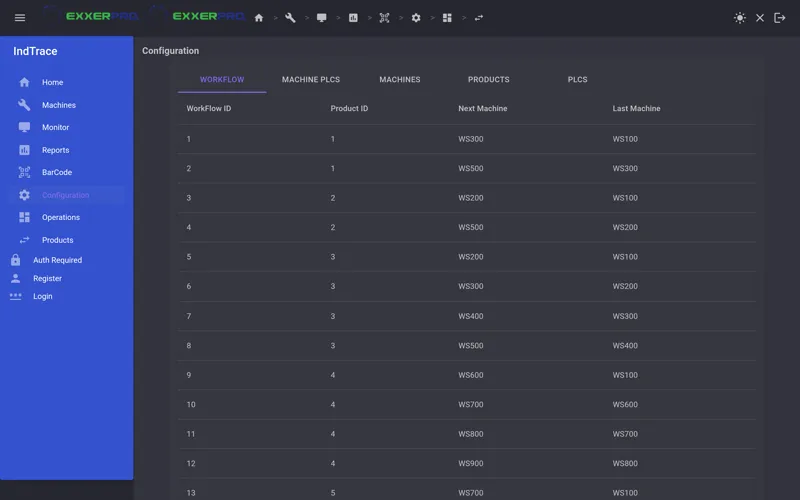
Task: Go to Home in the sidebar
Action: tap(53, 82)
